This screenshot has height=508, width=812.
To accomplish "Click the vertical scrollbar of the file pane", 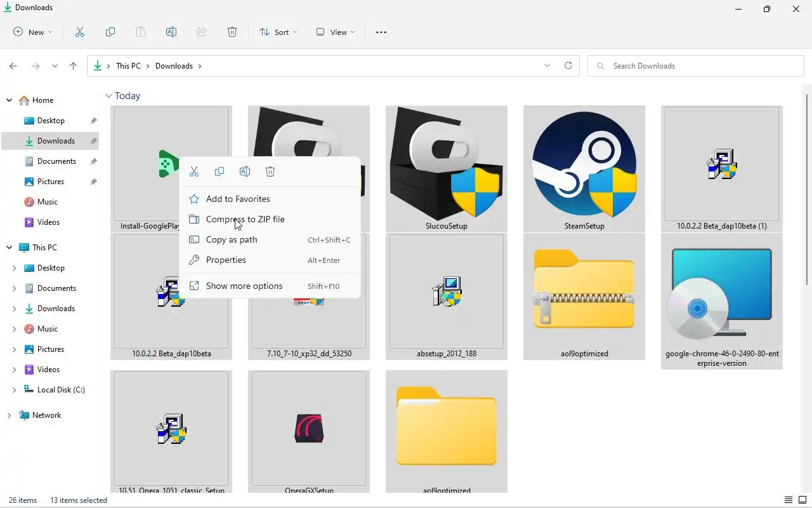I will coord(807,190).
